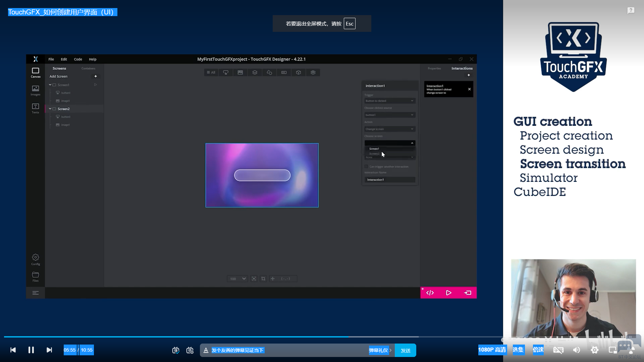Open the 1080P 高清 quality selector
The image size is (644, 362).
click(x=492, y=350)
